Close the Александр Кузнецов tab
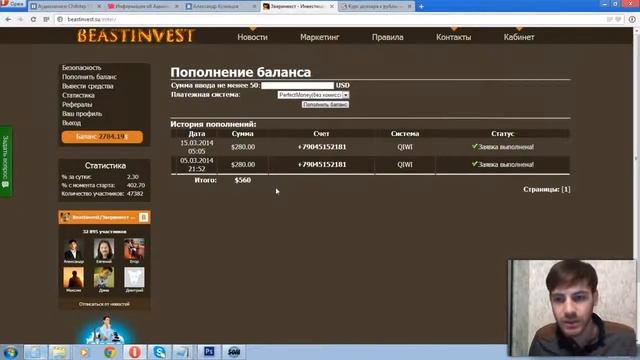This screenshot has height=360, width=640. pos(254,7)
